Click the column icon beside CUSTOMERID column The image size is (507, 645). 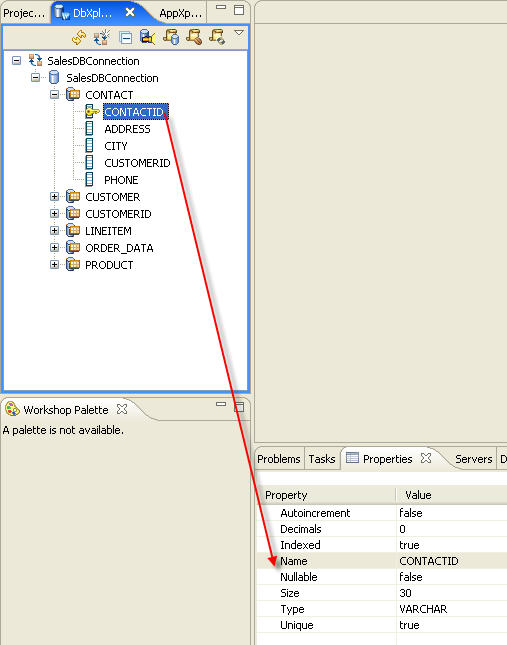pyautogui.click(x=89, y=162)
